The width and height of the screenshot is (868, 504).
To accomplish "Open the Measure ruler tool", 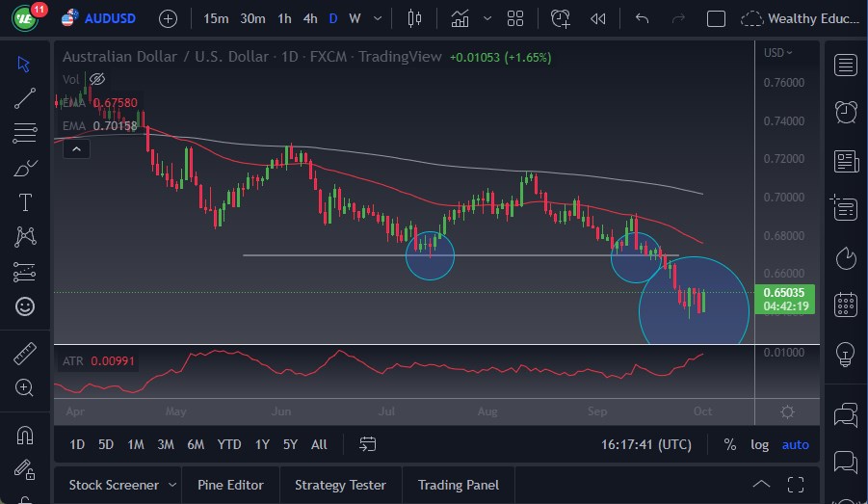I will tap(25, 353).
